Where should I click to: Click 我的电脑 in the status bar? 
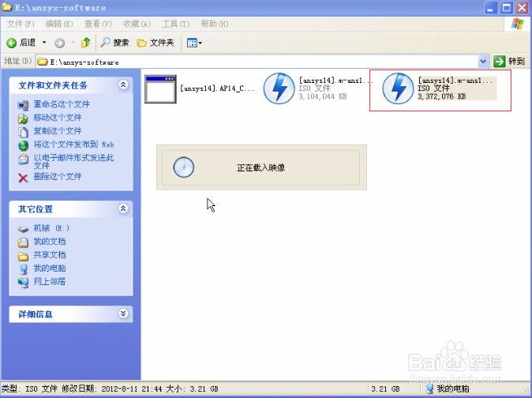pyautogui.click(x=448, y=389)
